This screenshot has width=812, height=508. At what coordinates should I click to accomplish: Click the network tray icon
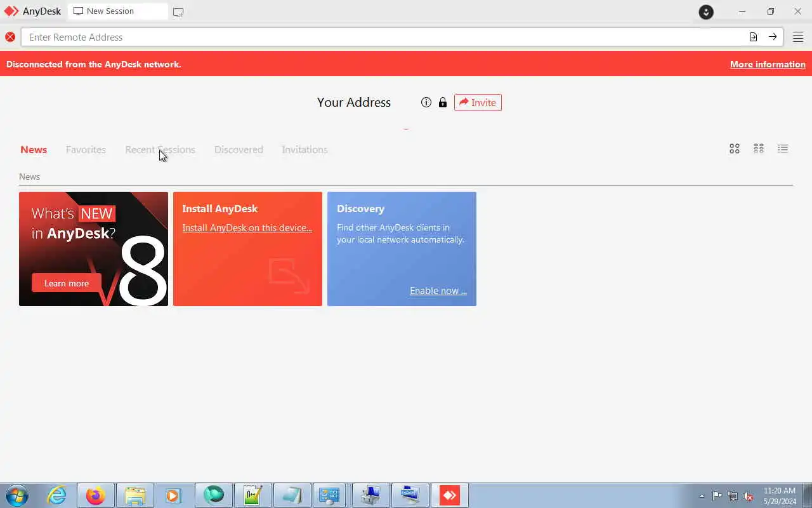(x=733, y=496)
